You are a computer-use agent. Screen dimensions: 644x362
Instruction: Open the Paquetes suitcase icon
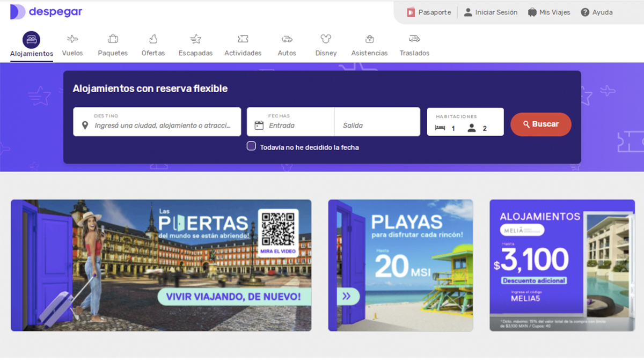pyautogui.click(x=113, y=39)
